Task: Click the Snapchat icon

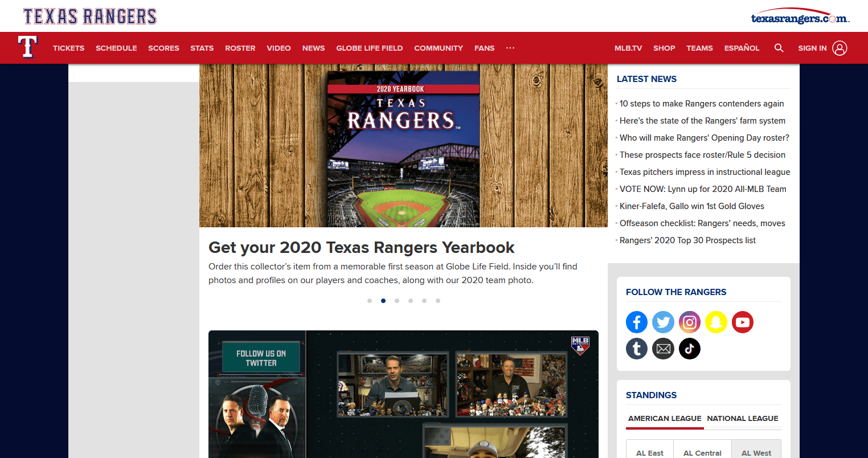Action: 716,322
